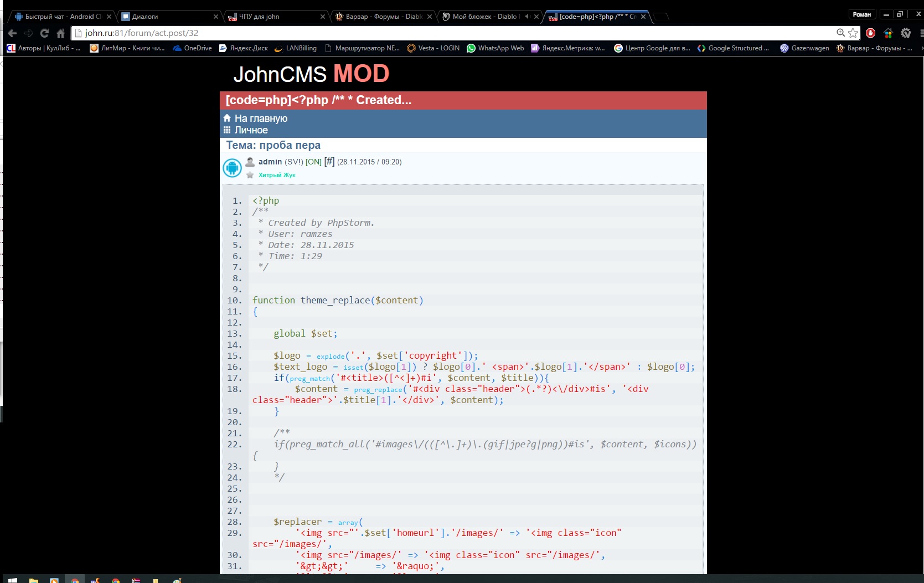Reload the current page

coord(44,33)
